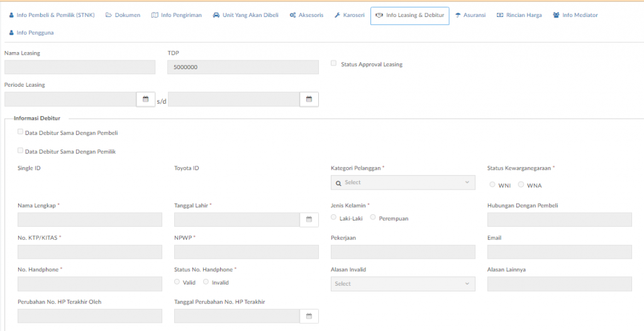Go to the Dokumen tab
The image size is (644, 331).
tap(123, 15)
